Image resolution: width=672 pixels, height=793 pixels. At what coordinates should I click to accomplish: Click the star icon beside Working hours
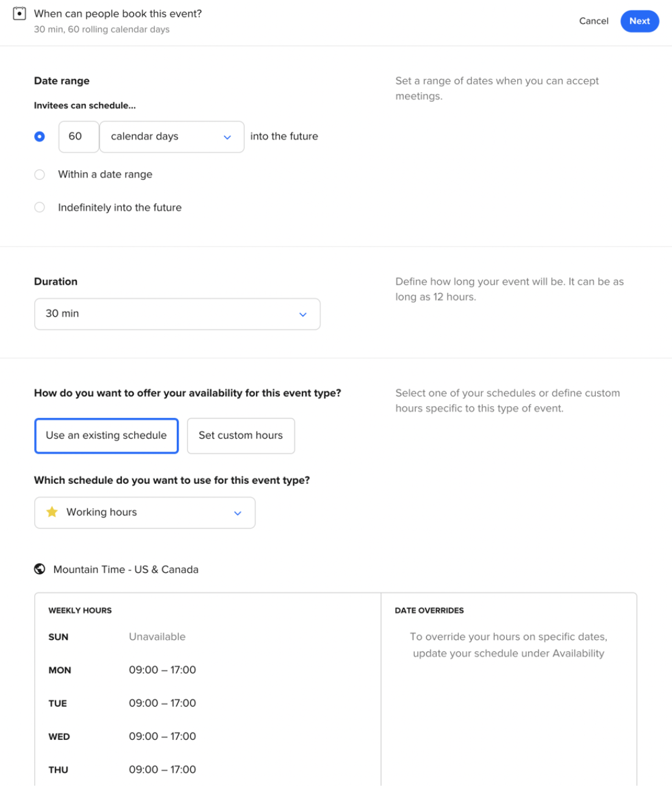pyautogui.click(x=52, y=512)
